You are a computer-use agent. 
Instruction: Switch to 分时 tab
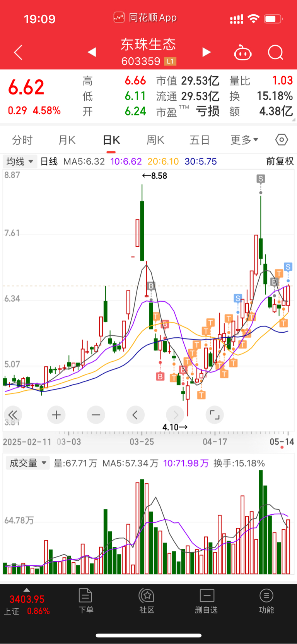[22, 140]
